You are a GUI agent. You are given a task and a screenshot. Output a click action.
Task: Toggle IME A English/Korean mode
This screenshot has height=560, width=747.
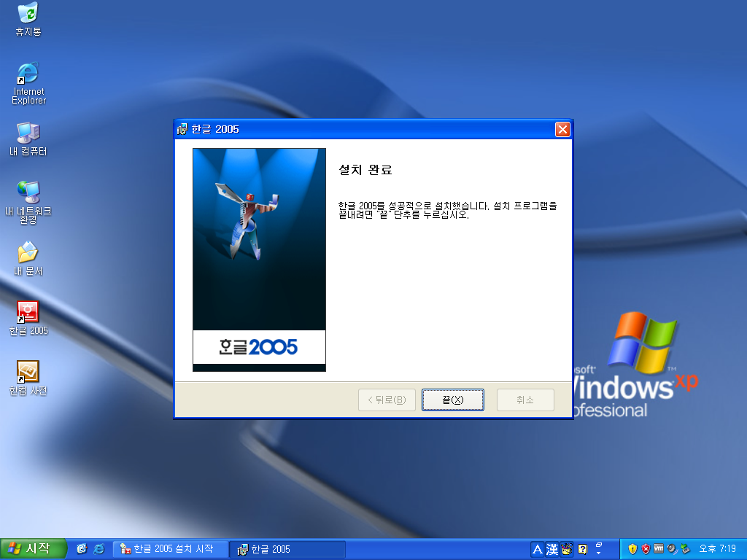(538, 549)
